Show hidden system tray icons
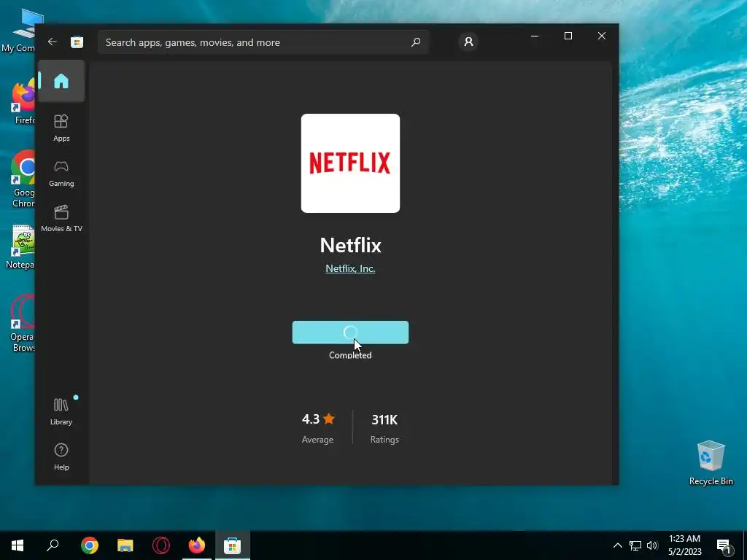The height and width of the screenshot is (560, 747). pos(617,545)
